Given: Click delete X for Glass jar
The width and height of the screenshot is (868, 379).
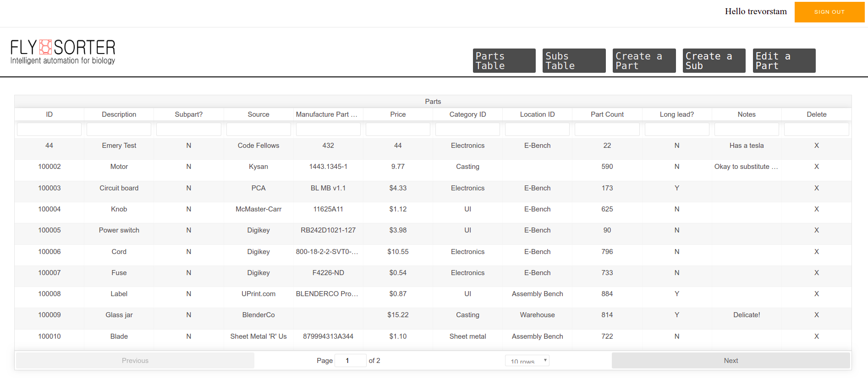Looking at the screenshot, I should [x=816, y=315].
